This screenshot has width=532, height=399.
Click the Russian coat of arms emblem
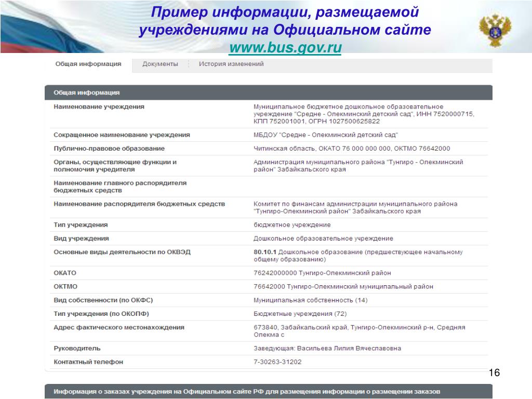coord(495,30)
